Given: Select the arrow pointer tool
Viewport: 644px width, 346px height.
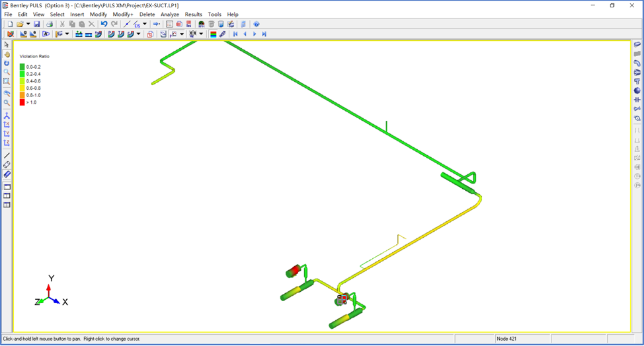Looking at the screenshot, I should [7, 45].
